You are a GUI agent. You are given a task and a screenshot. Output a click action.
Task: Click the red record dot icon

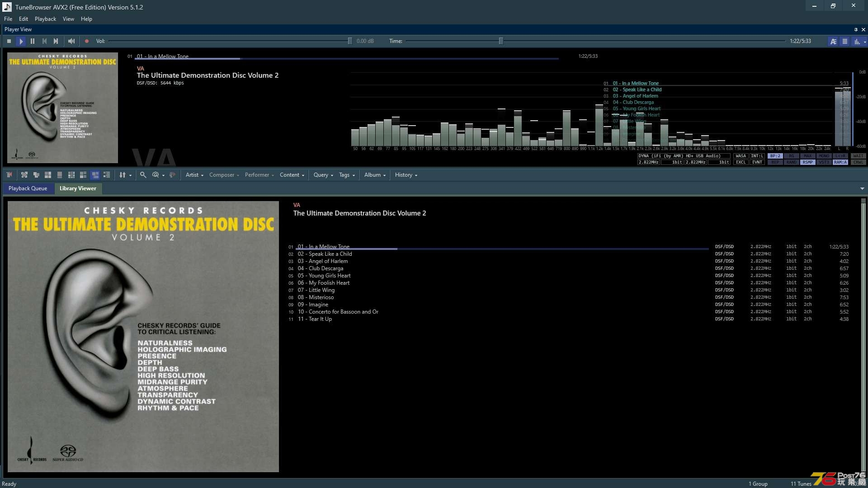[x=87, y=41]
